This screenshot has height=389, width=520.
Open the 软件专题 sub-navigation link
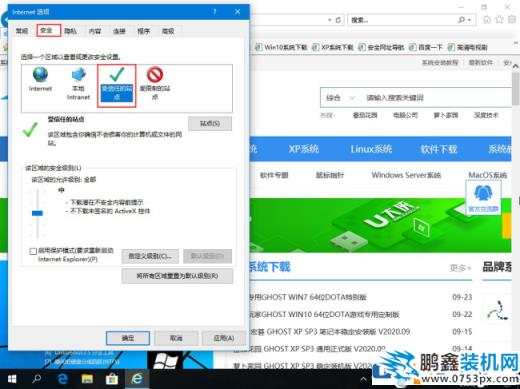[x=274, y=175]
